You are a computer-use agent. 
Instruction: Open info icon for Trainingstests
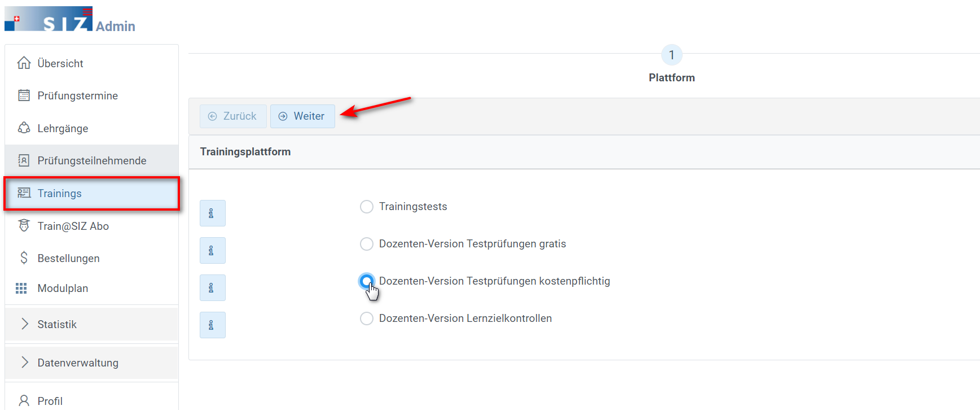click(213, 213)
